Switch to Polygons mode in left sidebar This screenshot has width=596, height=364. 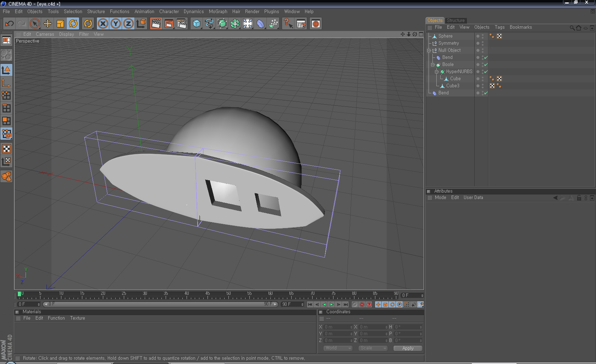(x=6, y=121)
